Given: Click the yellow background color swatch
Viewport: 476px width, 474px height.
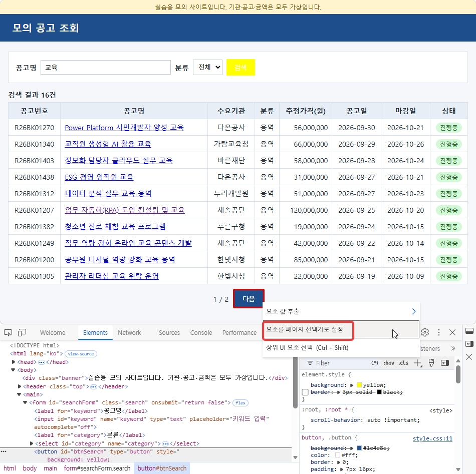Looking at the screenshot, I should [x=359, y=385].
